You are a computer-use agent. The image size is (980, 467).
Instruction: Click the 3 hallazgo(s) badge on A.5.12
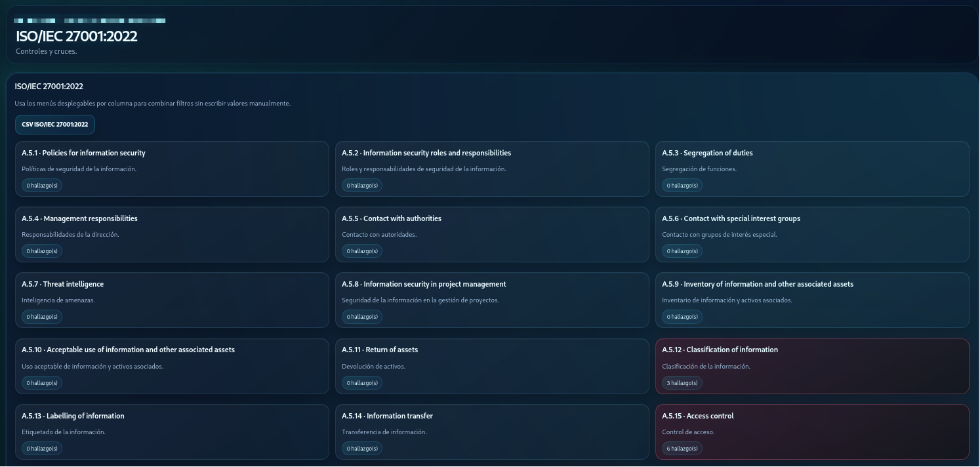click(682, 383)
